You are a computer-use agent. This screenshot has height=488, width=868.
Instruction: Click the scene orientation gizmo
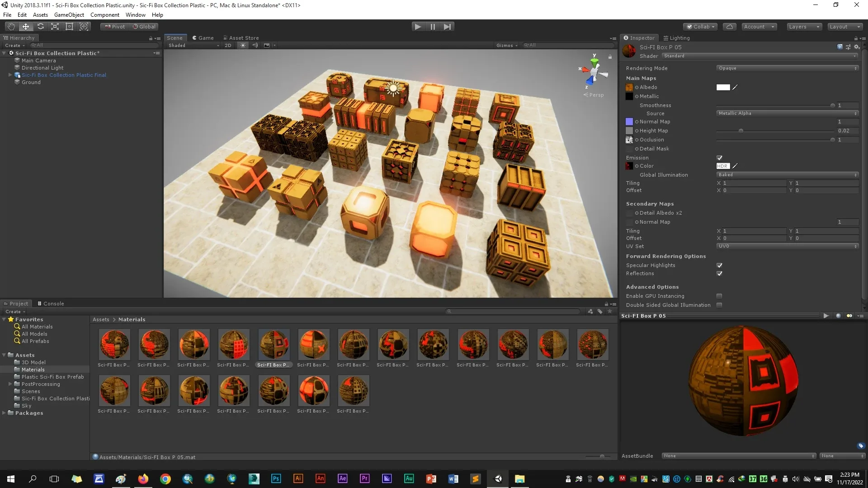[x=594, y=72]
